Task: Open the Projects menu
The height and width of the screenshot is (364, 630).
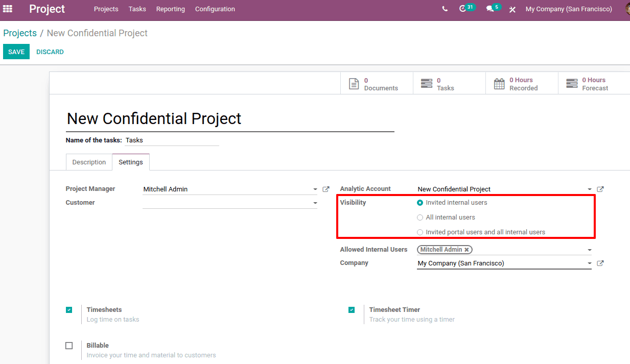Action: click(x=106, y=9)
